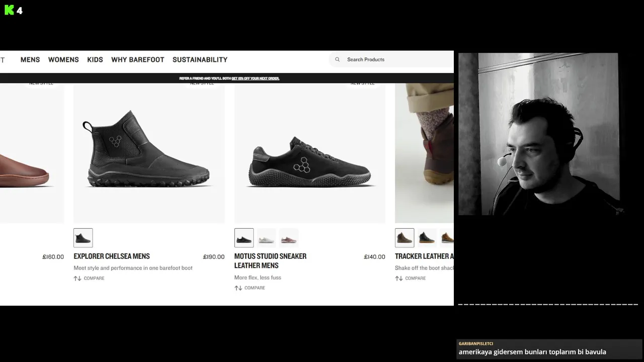Click the Kick logo icon
Viewport: 644px width, 362px height.
click(x=9, y=10)
